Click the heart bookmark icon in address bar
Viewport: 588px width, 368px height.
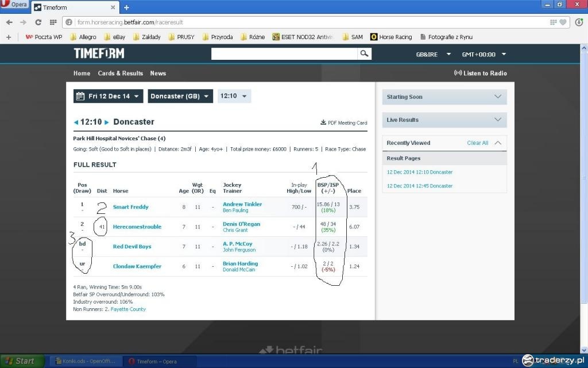pos(563,22)
